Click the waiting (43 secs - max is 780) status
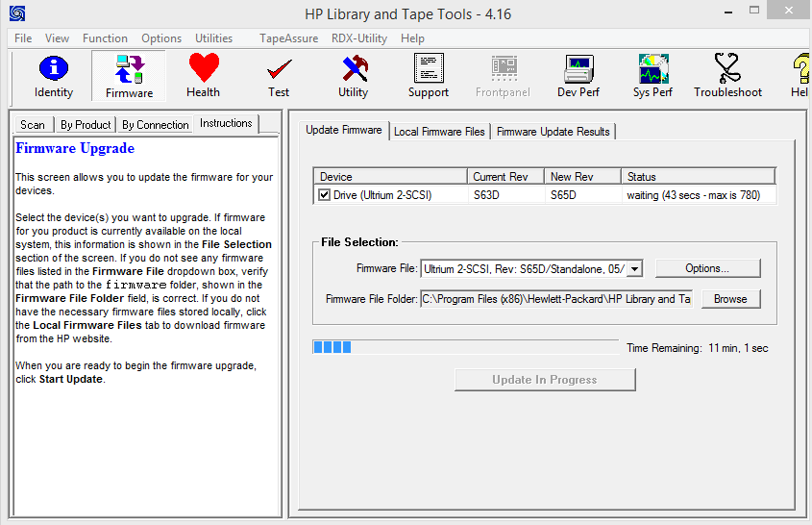 coord(694,195)
